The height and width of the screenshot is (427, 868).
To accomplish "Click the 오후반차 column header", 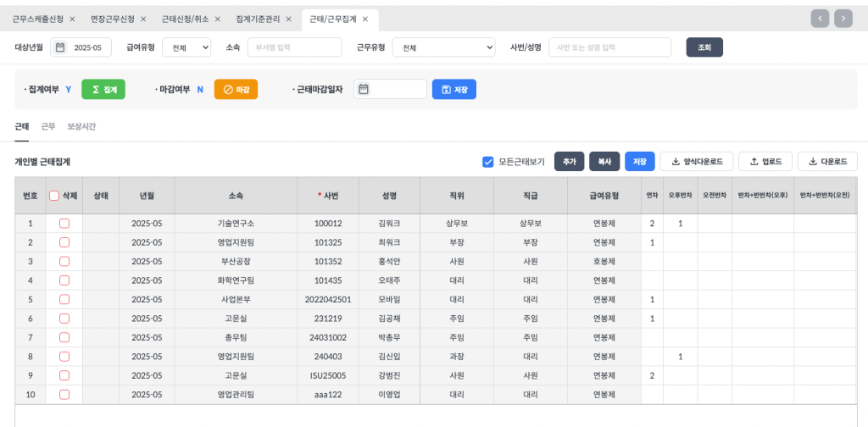I will click(681, 195).
